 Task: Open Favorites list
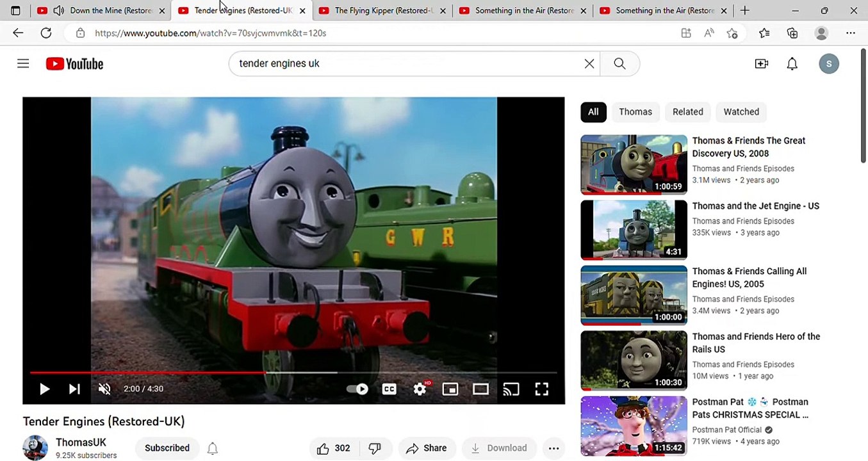[x=764, y=33]
